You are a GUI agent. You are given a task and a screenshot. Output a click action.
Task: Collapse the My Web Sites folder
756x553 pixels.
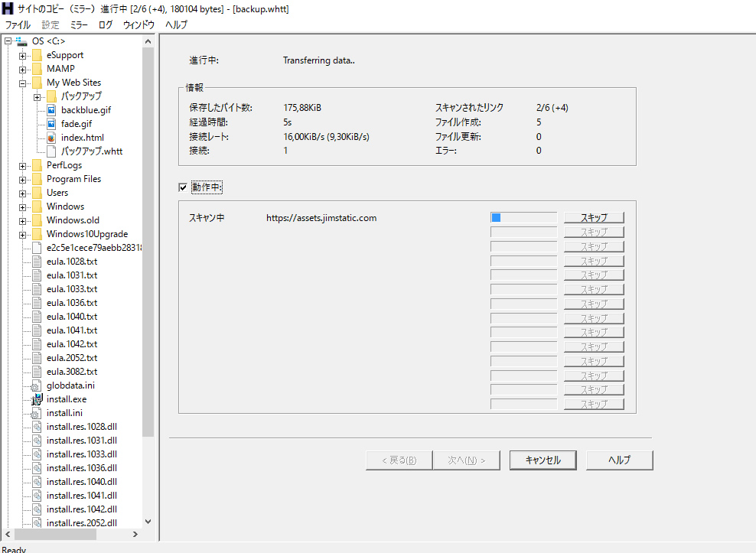[x=23, y=83]
